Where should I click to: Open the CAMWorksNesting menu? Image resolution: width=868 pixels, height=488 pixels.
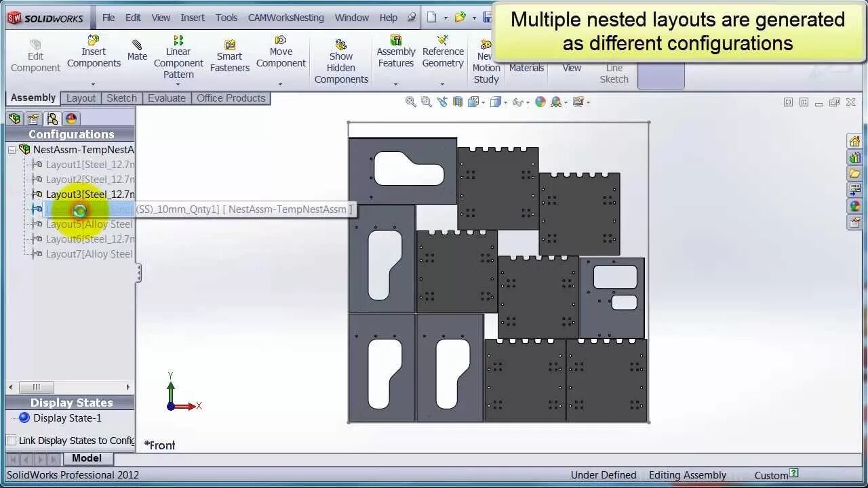click(x=286, y=18)
